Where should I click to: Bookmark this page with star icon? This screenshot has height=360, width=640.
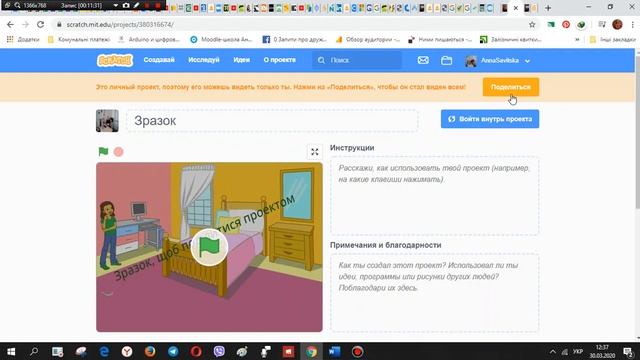click(532, 24)
